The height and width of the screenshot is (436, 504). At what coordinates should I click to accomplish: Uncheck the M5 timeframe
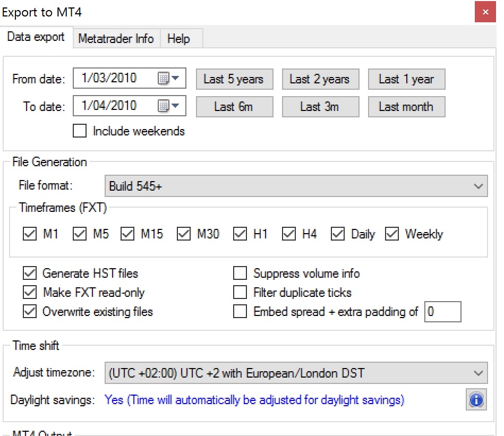click(79, 234)
